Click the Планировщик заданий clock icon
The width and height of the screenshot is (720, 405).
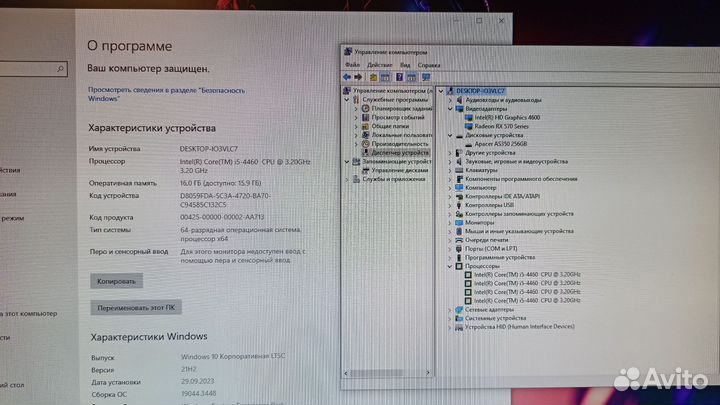(366, 108)
